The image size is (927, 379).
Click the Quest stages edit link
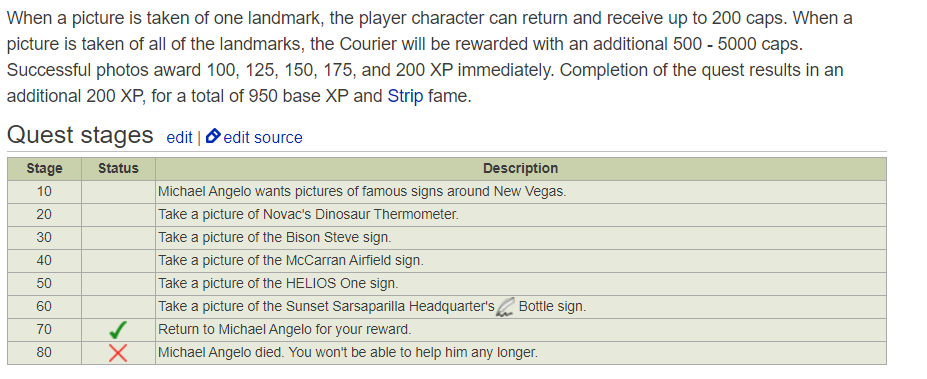pos(179,137)
